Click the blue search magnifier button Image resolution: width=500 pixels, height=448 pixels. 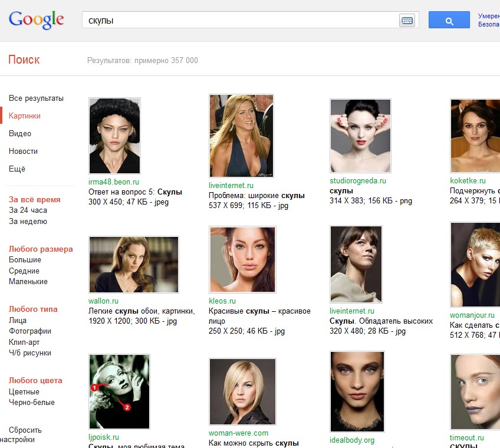[449, 20]
